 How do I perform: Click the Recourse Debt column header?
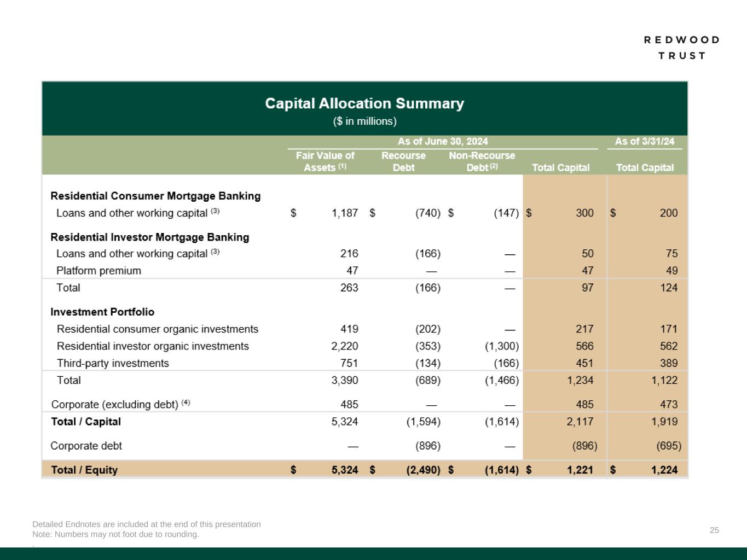pyautogui.click(x=403, y=161)
